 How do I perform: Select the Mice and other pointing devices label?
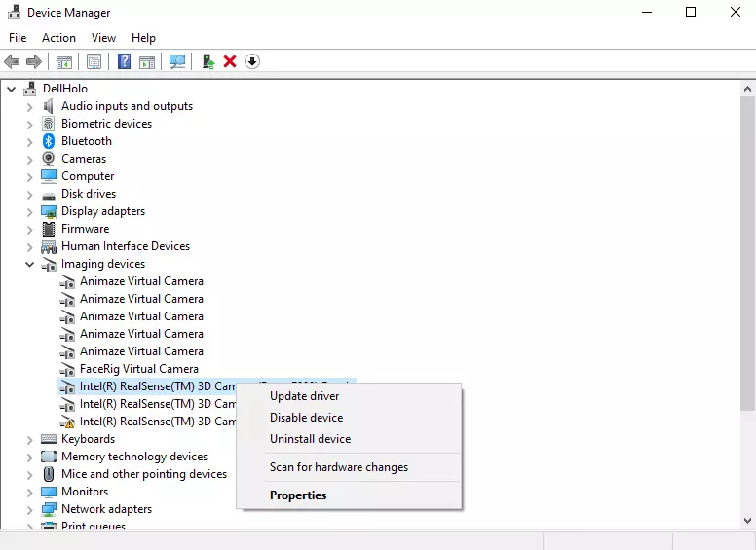[x=144, y=474]
